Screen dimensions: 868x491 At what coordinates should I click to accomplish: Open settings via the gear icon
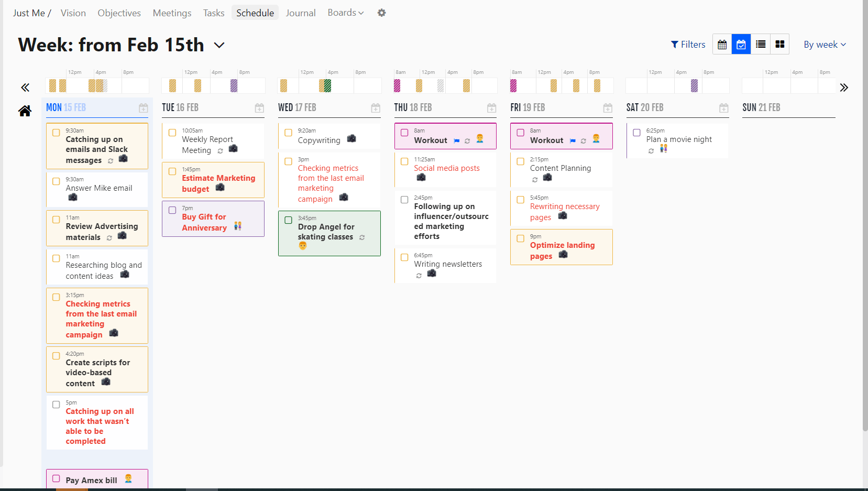pyautogui.click(x=381, y=13)
